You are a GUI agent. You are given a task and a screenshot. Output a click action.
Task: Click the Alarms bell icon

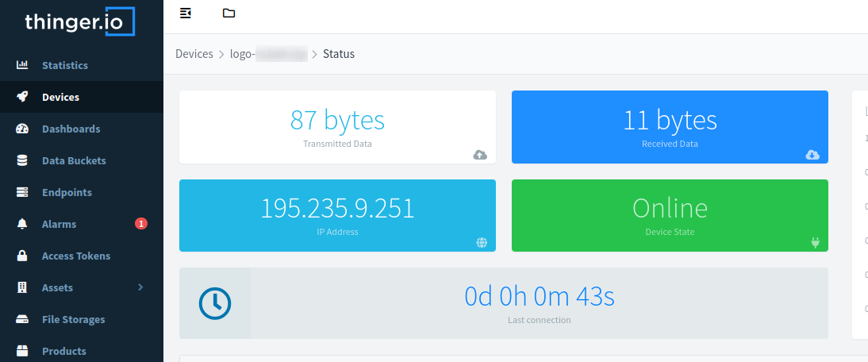pyautogui.click(x=22, y=224)
